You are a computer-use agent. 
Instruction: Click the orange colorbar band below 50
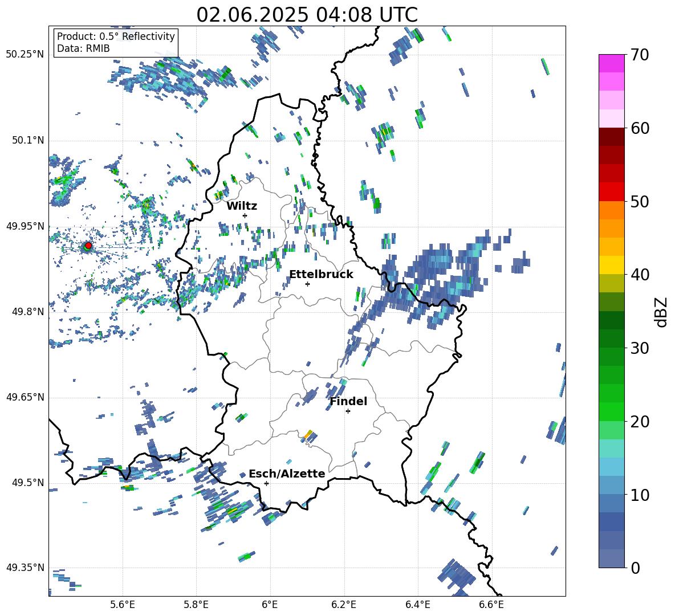611,210
